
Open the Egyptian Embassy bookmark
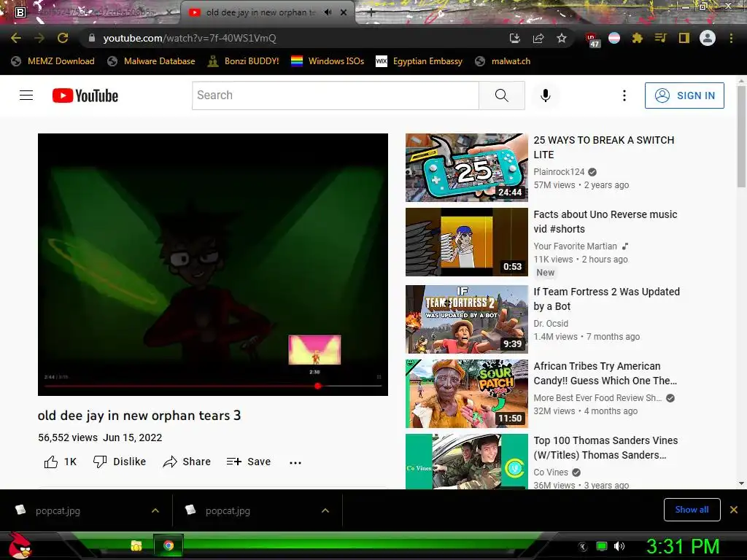(x=419, y=61)
